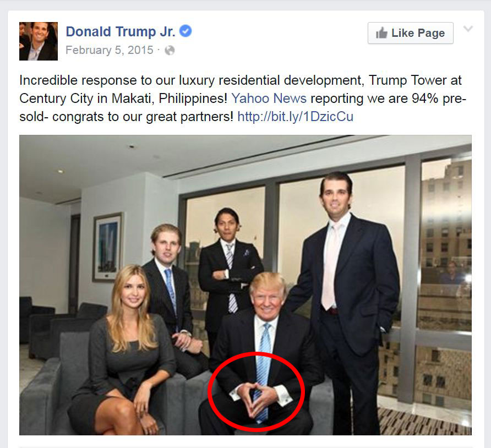This screenshot has height=448, width=491.
Task: Open the Donald Trump Jr. page name link
Action: (x=120, y=31)
